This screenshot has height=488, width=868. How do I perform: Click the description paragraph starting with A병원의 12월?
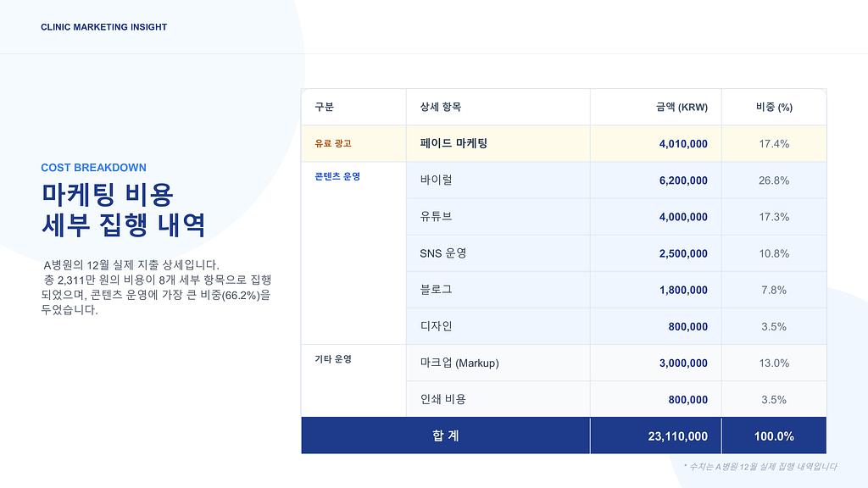click(x=156, y=287)
